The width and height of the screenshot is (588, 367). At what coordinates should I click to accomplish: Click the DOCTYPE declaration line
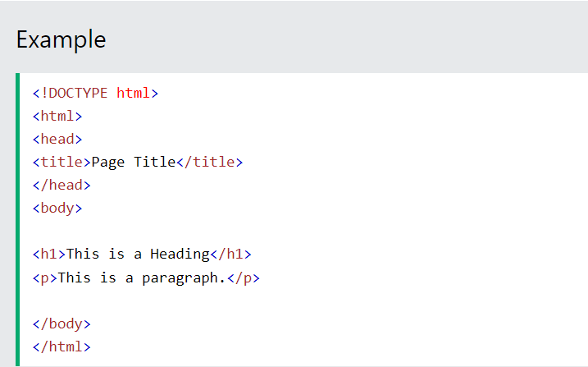click(96, 93)
